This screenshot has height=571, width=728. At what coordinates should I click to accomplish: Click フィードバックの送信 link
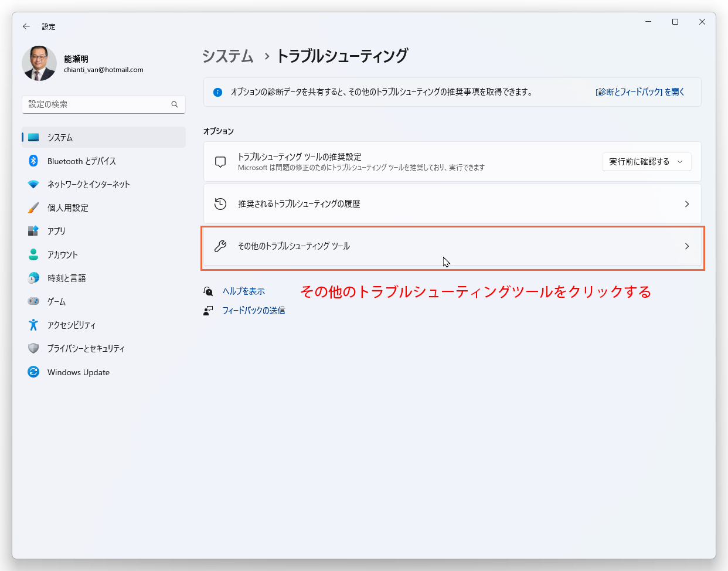(x=254, y=311)
